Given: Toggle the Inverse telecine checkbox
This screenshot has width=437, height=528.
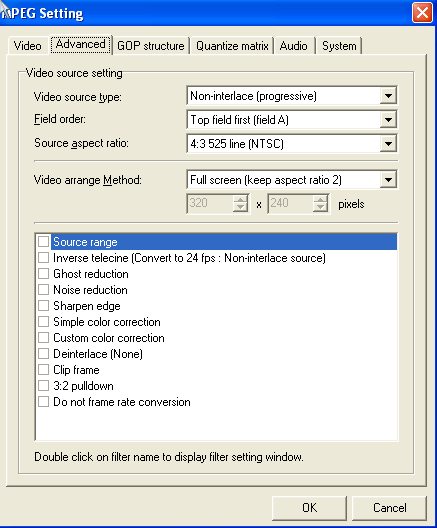Looking at the screenshot, I should [43, 258].
